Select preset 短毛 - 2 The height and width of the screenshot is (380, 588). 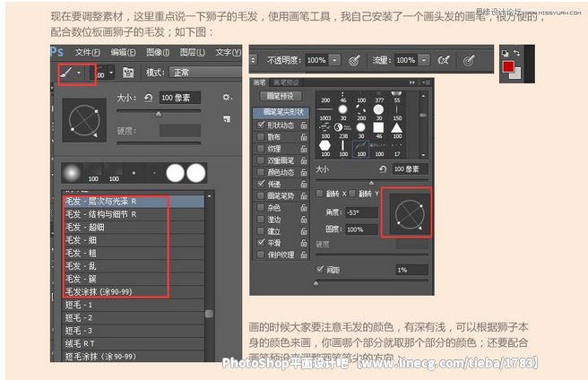[x=134, y=318]
